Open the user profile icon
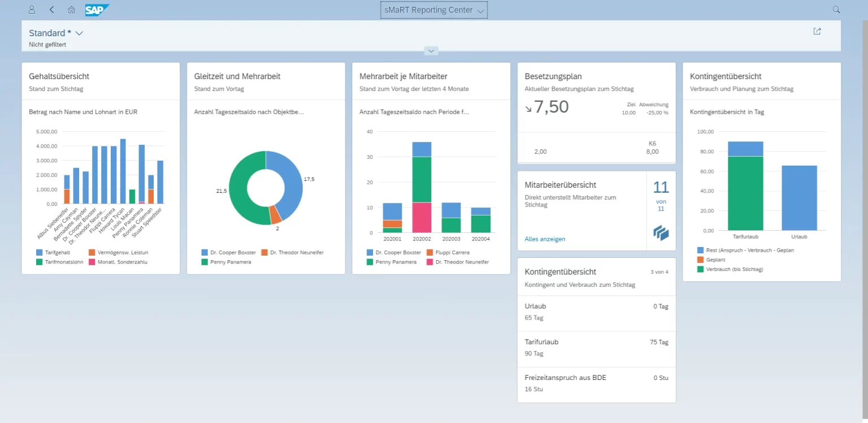This screenshot has height=423, width=868. tap(32, 10)
